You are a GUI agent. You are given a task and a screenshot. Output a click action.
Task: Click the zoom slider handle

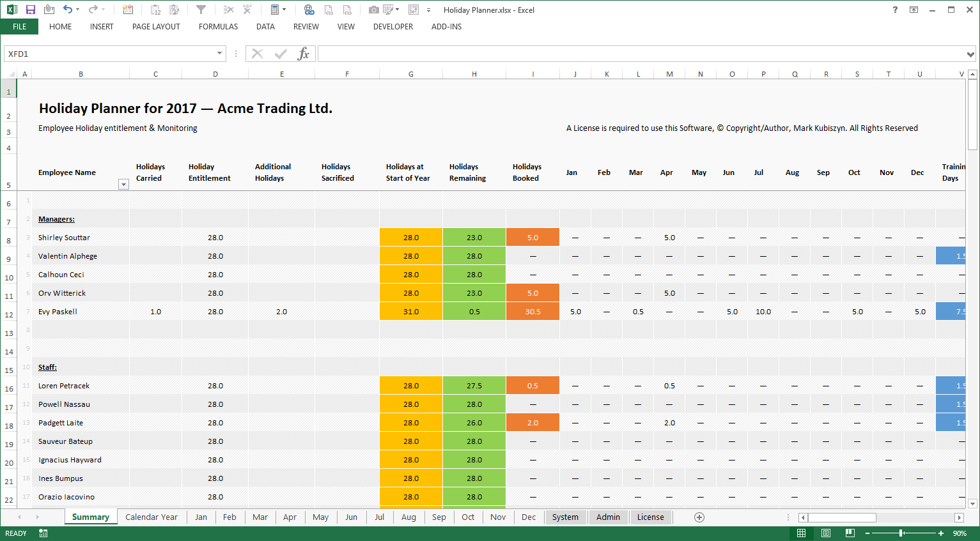[901, 533]
